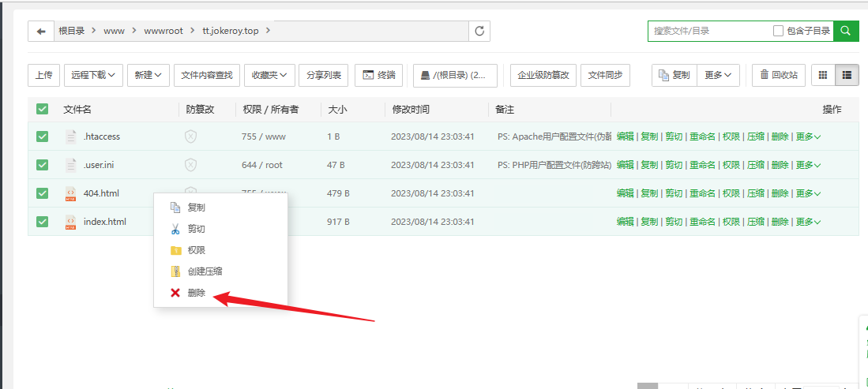This screenshot has width=868, height=389.
Task: Click the 上传 upload button
Action: (43, 75)
